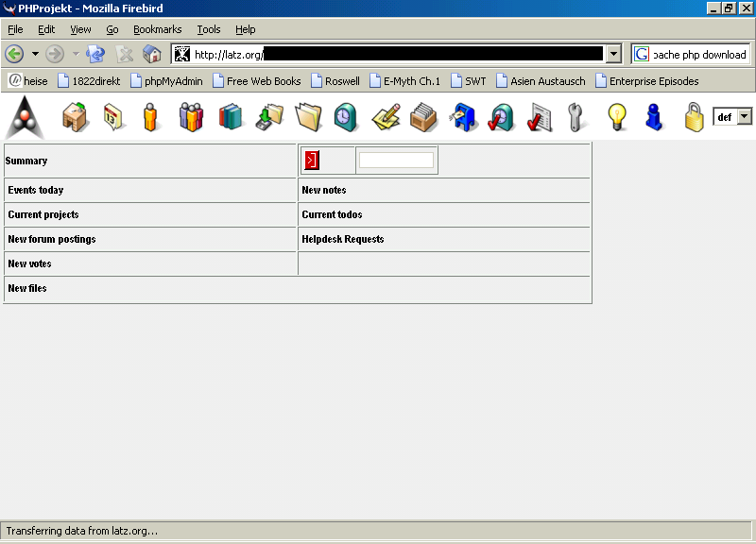Click the browser Stop button
756x544 pixels.
click(125, 54)
